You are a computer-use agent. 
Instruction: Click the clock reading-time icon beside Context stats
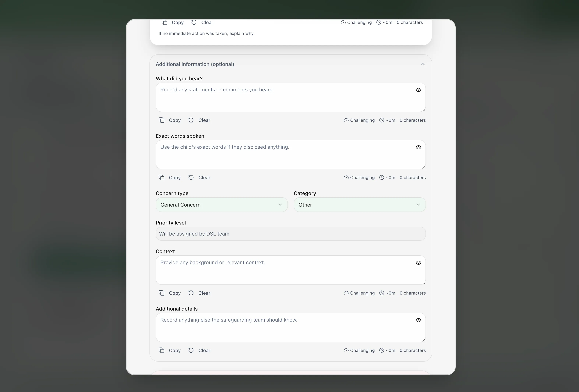pos(382,293)
